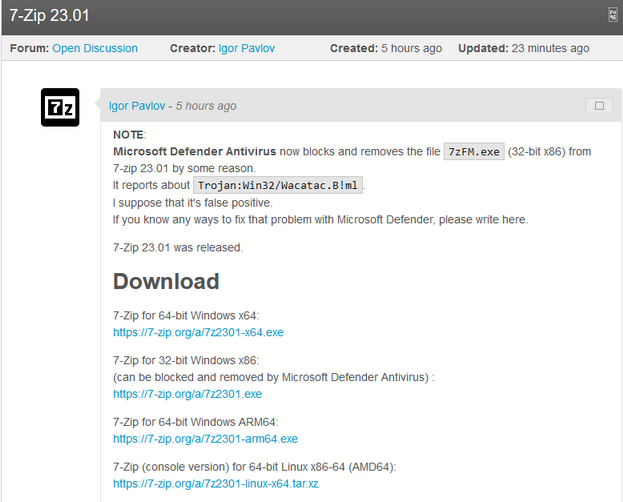Click 'Microsoft Defender Antivirus' bold text
This screenshot has height=502, width=623.
(194, 151)
